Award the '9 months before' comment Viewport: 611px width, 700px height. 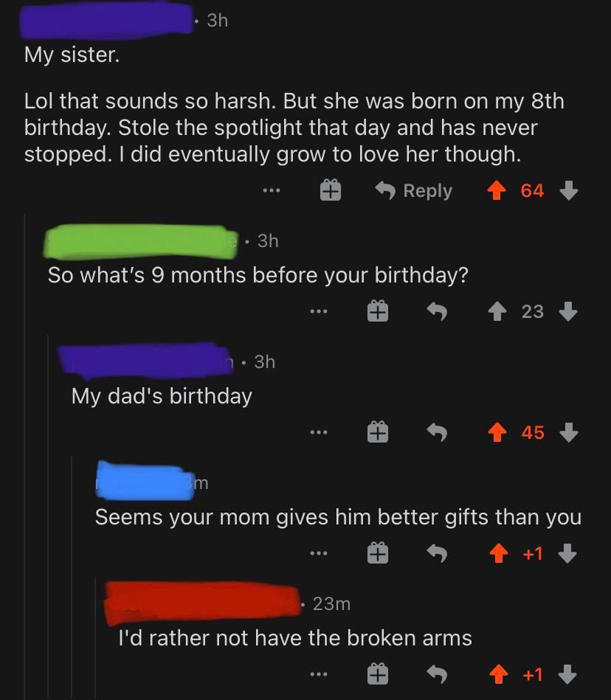click(x=378, y=312)
